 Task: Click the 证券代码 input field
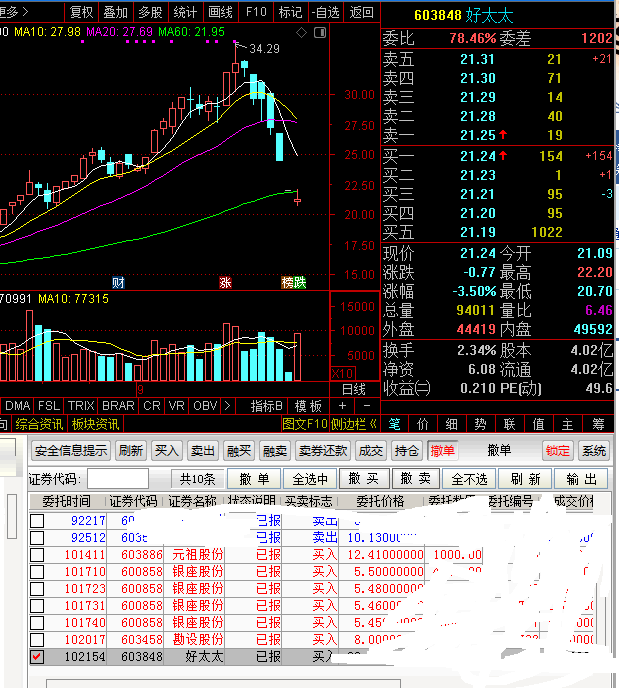[x=118, y=479]
